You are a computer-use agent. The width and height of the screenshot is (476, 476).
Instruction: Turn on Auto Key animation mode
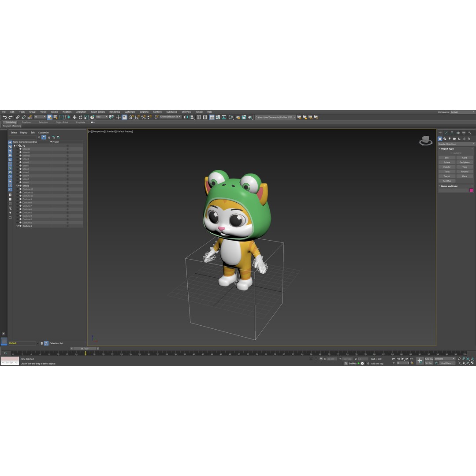click(428, 359)
